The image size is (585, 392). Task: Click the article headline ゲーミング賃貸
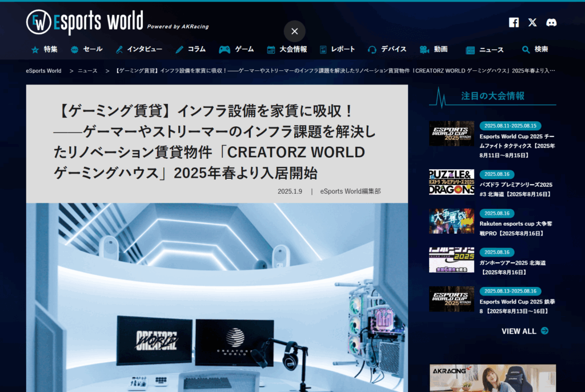click(215, 142)
